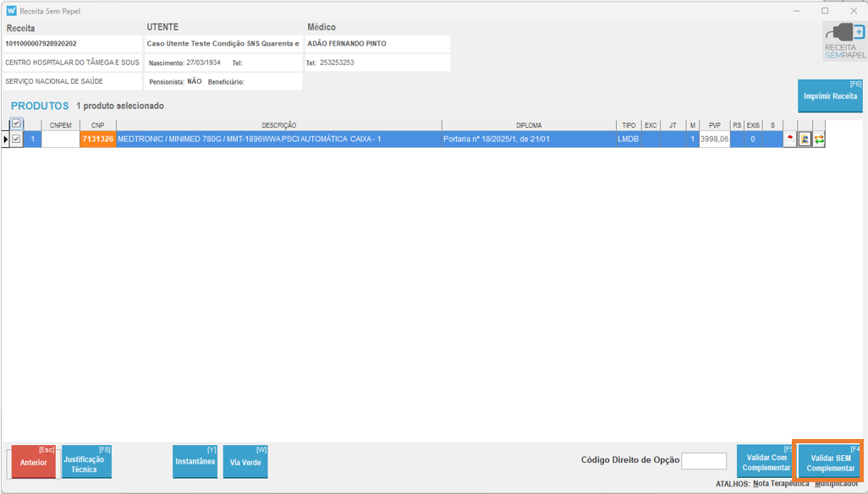Click Validar SEM Complementar button
868x494 pixels.
click(x=830, y=462)
